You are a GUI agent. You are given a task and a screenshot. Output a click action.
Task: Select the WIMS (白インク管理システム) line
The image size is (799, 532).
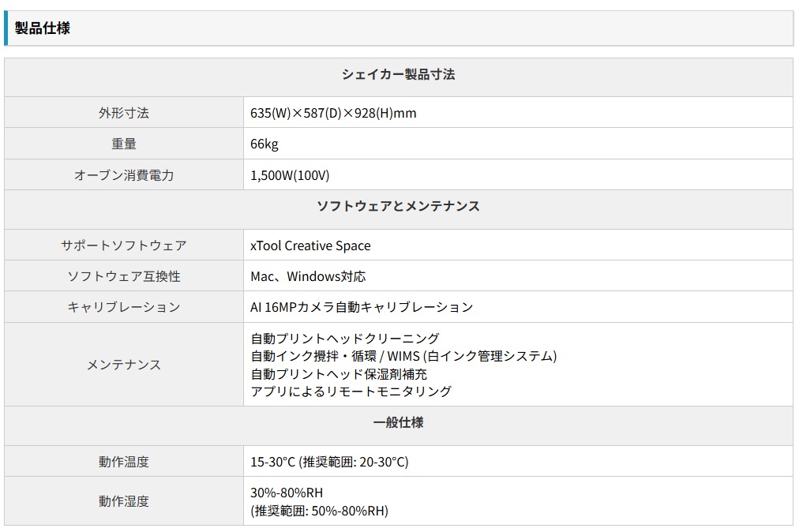tap(403, 356)
